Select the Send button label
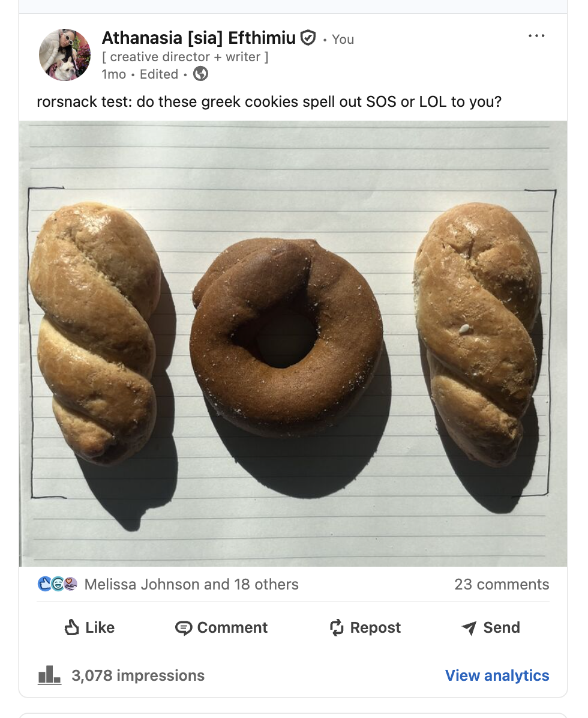Viewport: 588px width, 718px height. [502, 627]
